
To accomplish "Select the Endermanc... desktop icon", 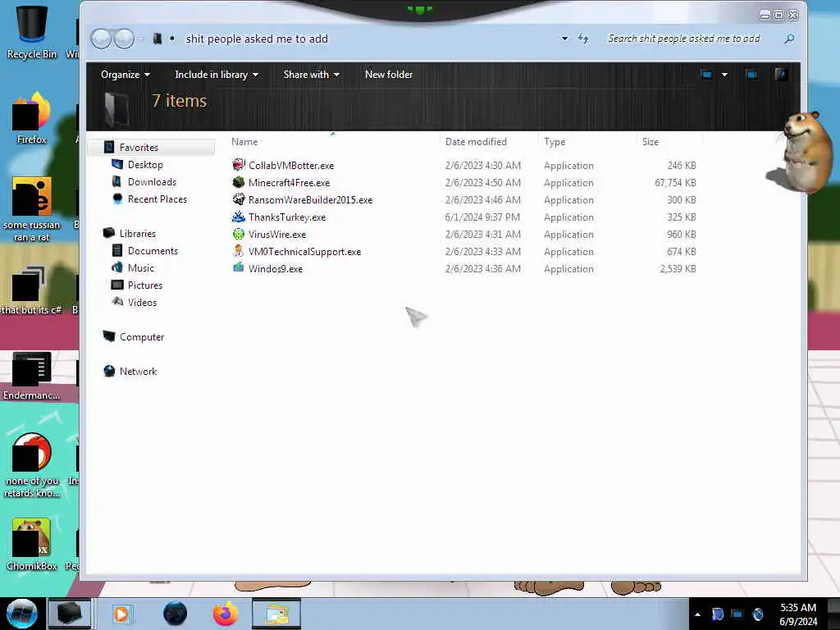I will pos(32,376).
